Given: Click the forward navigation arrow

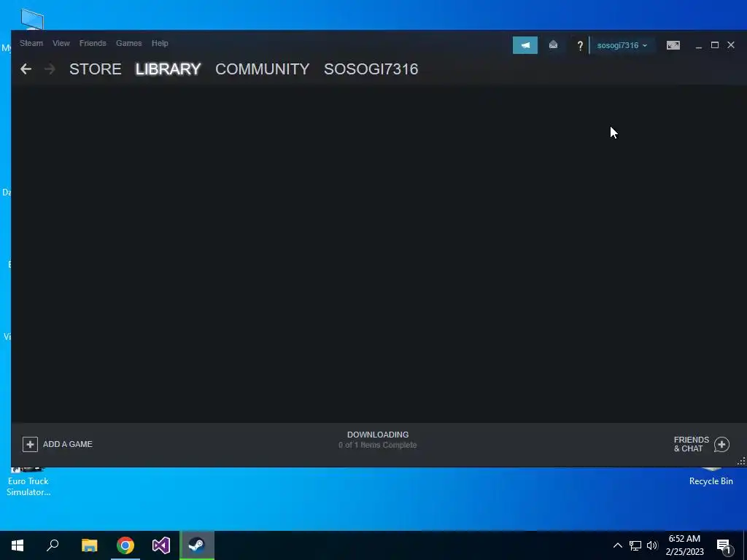Looking at the screenshot, I should tap(50, 69).
